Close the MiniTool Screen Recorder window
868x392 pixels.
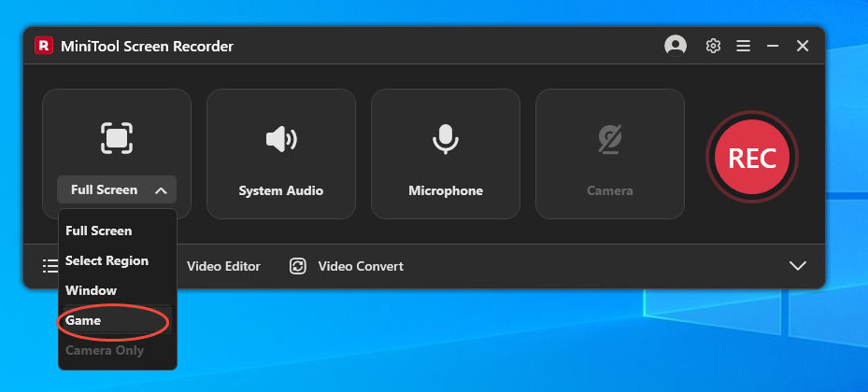tap(803, 46)
